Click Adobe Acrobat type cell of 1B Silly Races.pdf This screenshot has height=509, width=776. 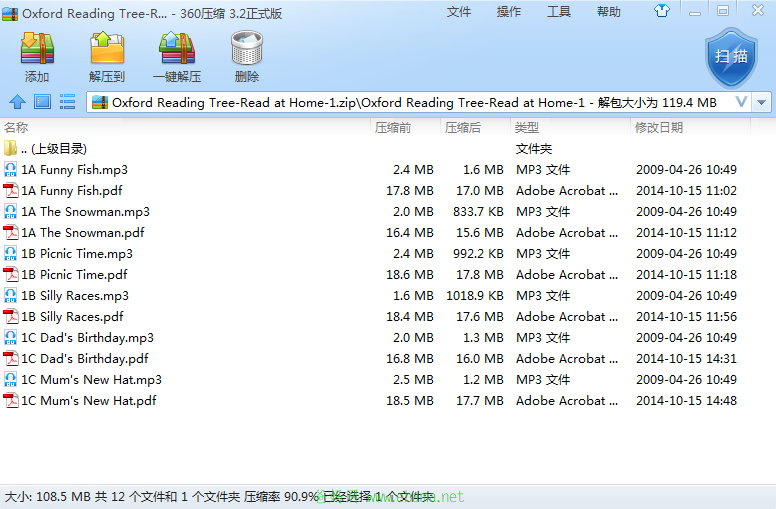tap(567, 316)
